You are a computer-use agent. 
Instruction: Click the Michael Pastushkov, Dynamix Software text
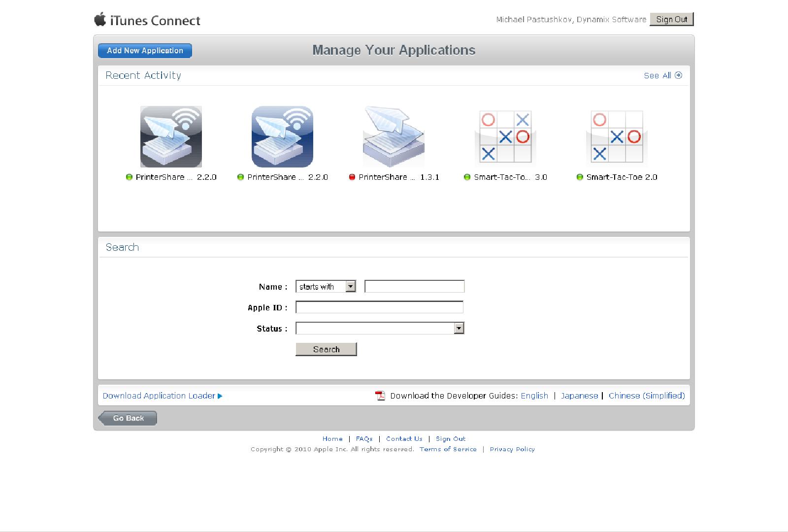(x=571, y=20)
